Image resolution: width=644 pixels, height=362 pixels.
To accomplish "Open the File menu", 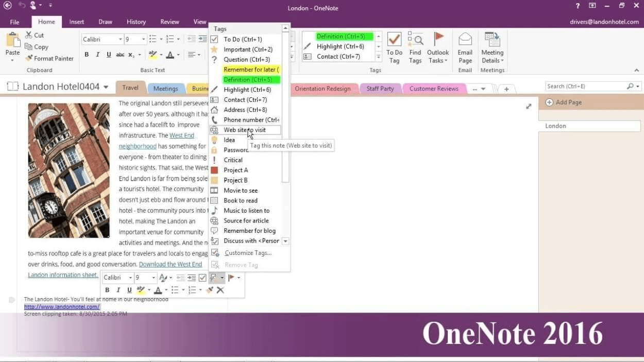I will point(14,22).
